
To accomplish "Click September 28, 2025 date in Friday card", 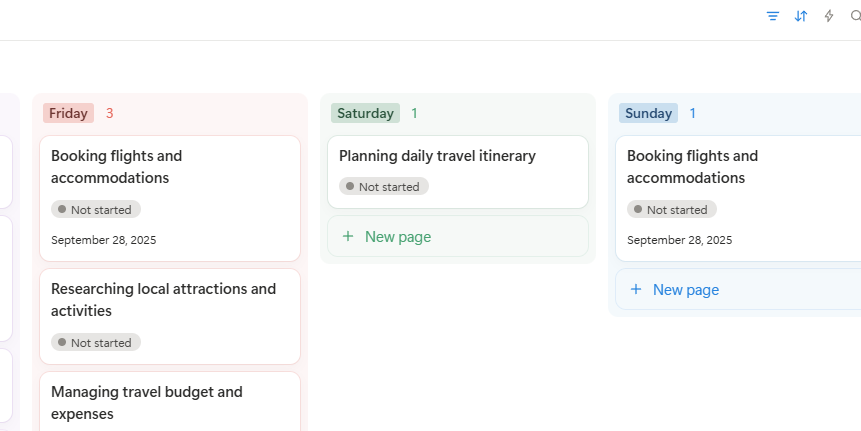I will click(x=104, y=240).
